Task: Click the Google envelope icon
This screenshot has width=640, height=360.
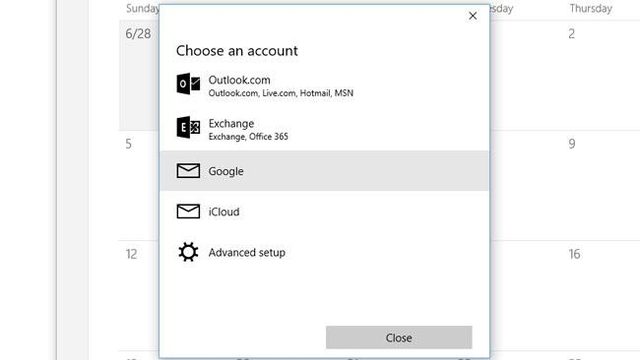Action: (188, 171)
